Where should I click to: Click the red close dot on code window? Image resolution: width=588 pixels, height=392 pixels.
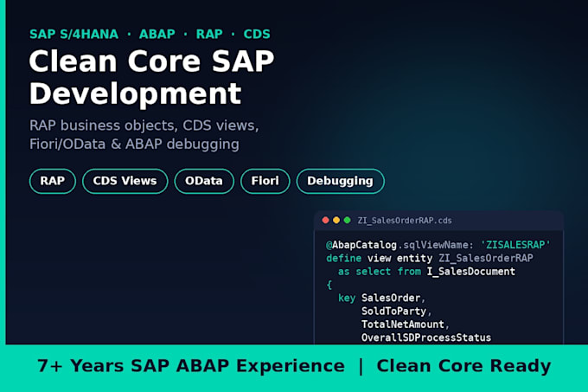coord(325,220)
